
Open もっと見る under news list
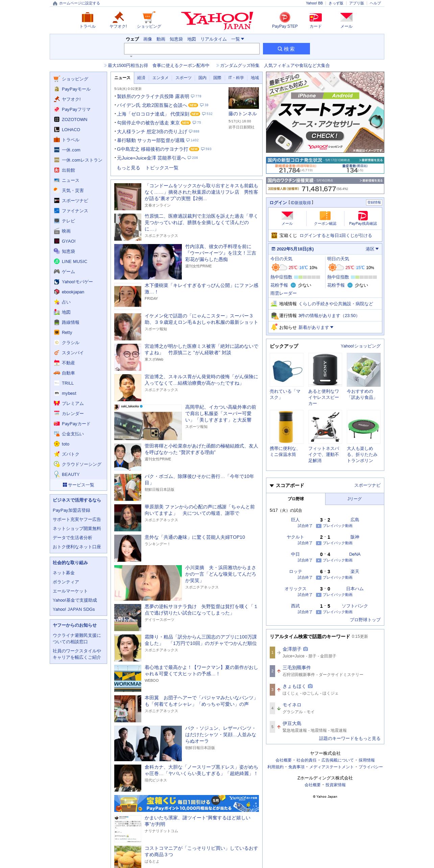click(x=128, y=168)
